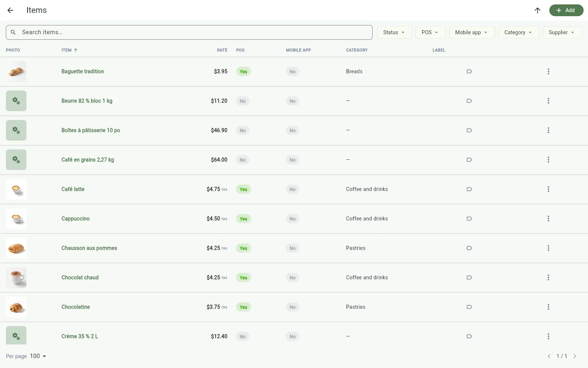This screenshot has height=368, width=588.
Task: Click Breads category of Baguette tradition
Action: tap(354, 71)
